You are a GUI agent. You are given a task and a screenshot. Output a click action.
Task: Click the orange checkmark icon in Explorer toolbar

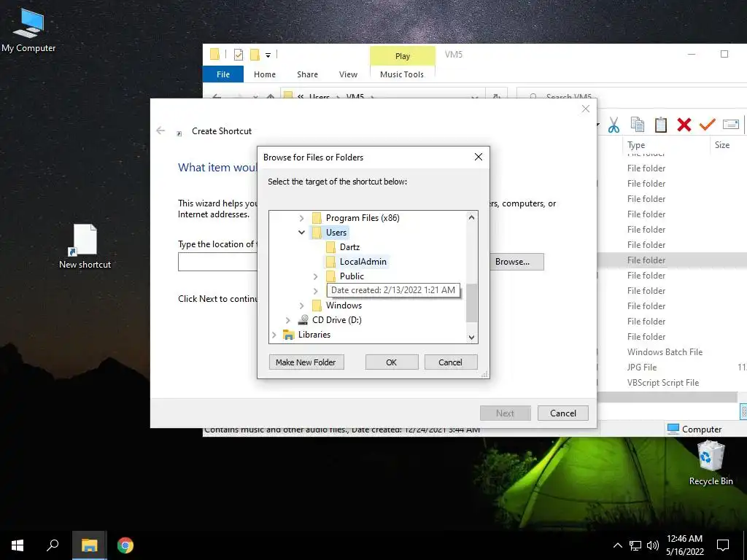point(707,125)
